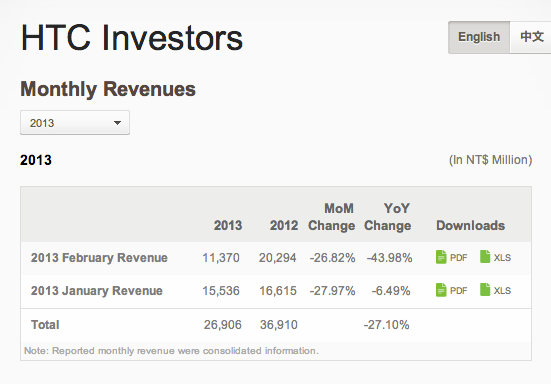Click February 2013 revenue value 11,370
The width and height of the screenshot is (551, 384).
pyautogui.click(x=221, y=258)
